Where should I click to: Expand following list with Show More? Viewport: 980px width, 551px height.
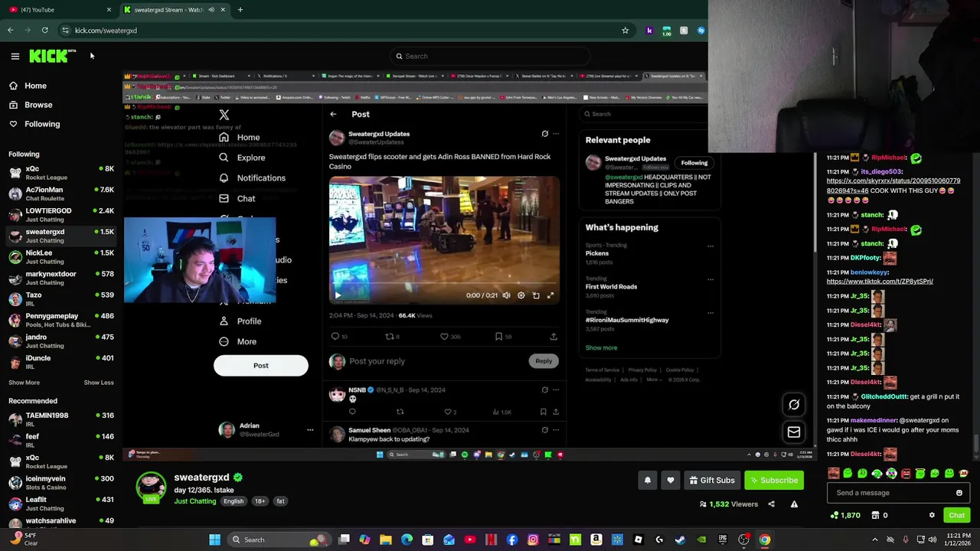24,383
